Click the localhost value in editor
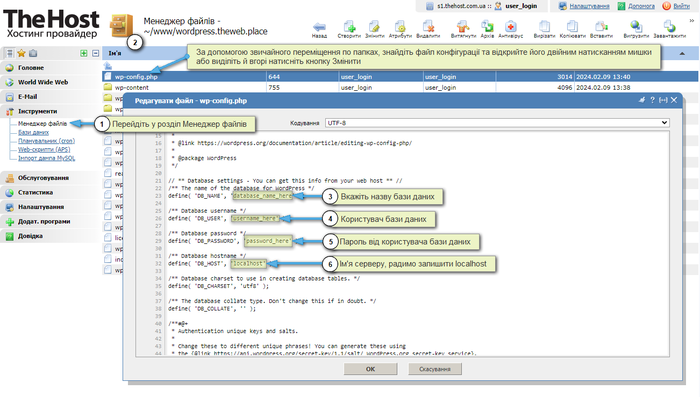This screenshot has height=397, width=700. [248, 263]
